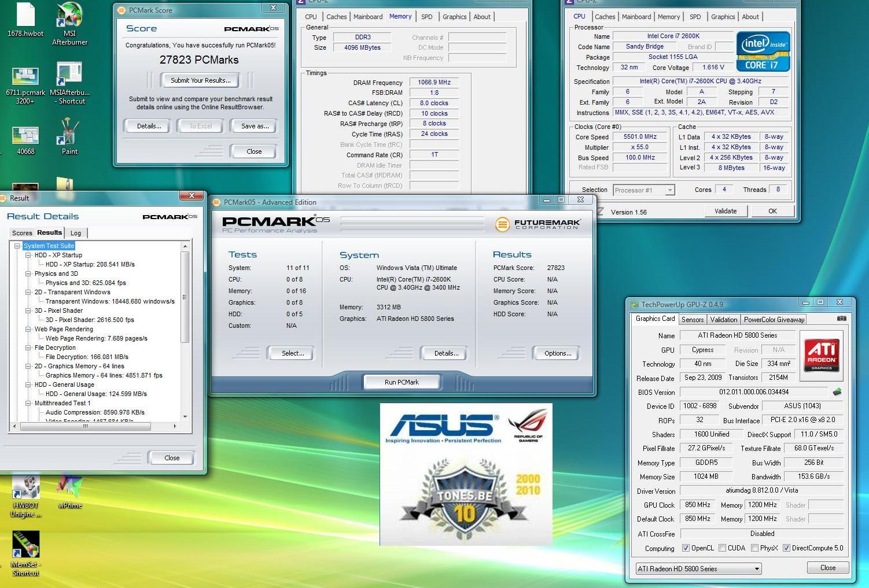Click the Intel Core i7 logo in CPU-Z

(763, 51)
